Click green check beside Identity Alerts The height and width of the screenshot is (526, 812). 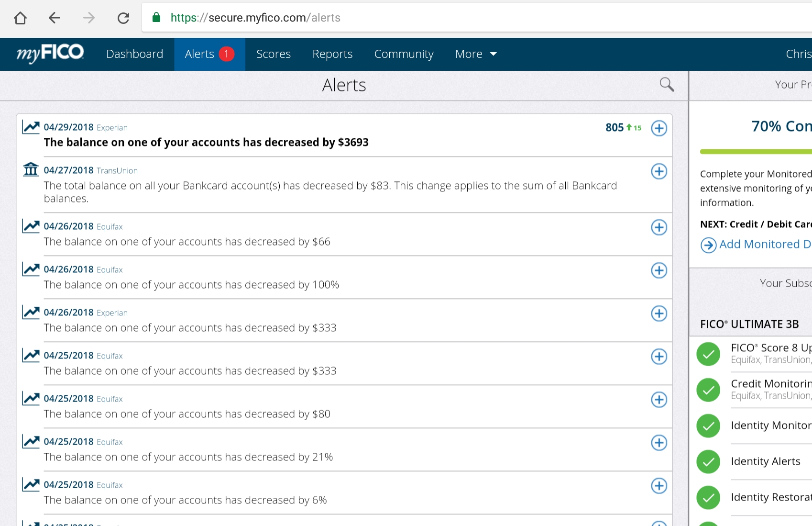coord(708,462)
